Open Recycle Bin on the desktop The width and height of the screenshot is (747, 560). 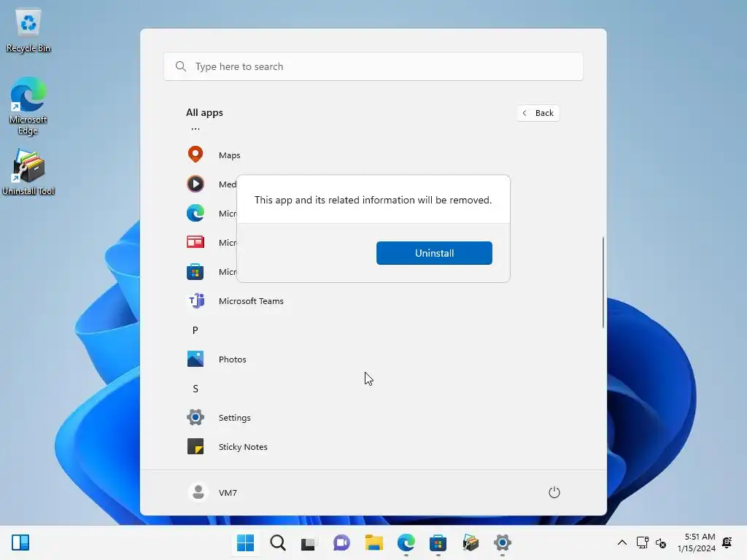28,31
